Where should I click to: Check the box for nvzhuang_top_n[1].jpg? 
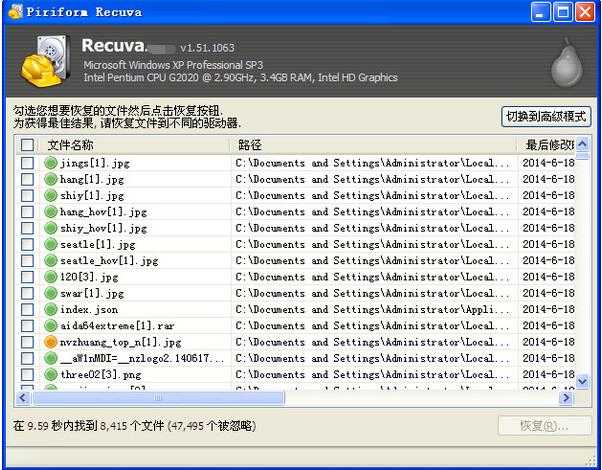(x=27, y=342)
